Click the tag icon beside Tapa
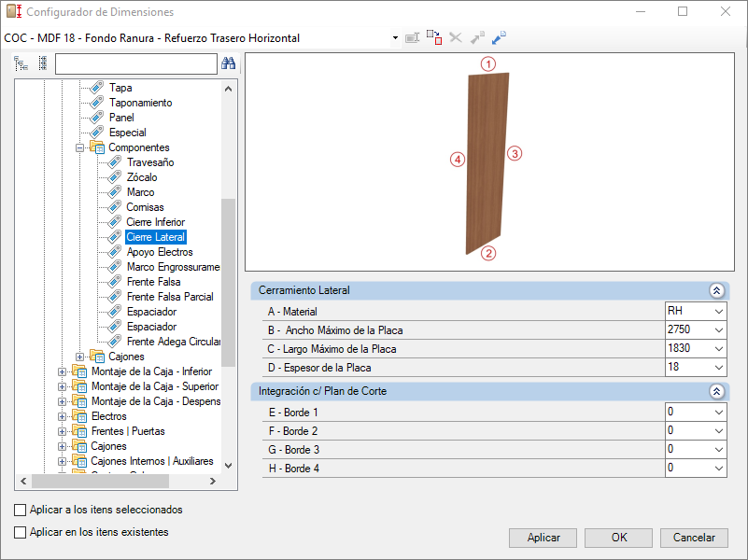 (97, 88)
